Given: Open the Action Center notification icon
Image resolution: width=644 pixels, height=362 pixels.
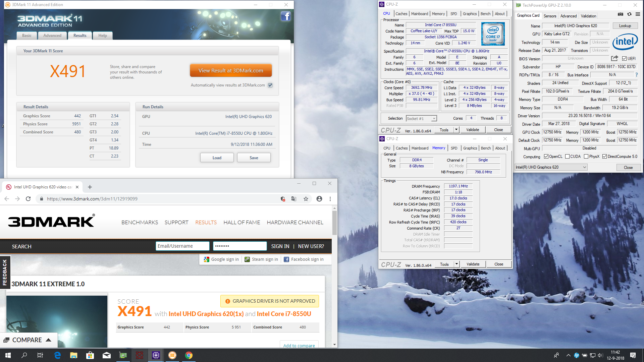Looking at the screenshot, I should click(633, 355).
